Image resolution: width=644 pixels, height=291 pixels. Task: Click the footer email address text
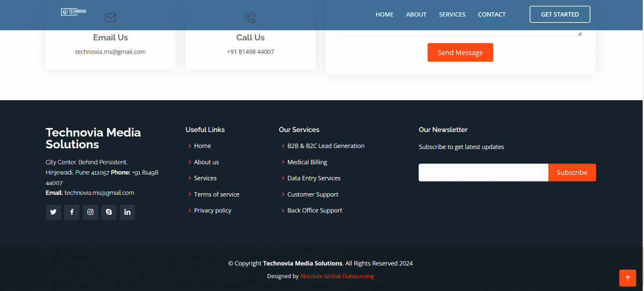99,193
